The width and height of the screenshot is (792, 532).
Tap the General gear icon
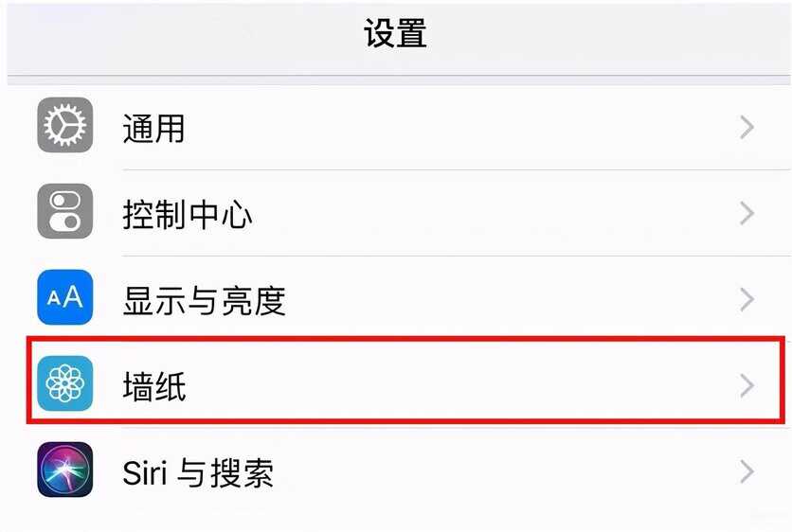(65, 126)
